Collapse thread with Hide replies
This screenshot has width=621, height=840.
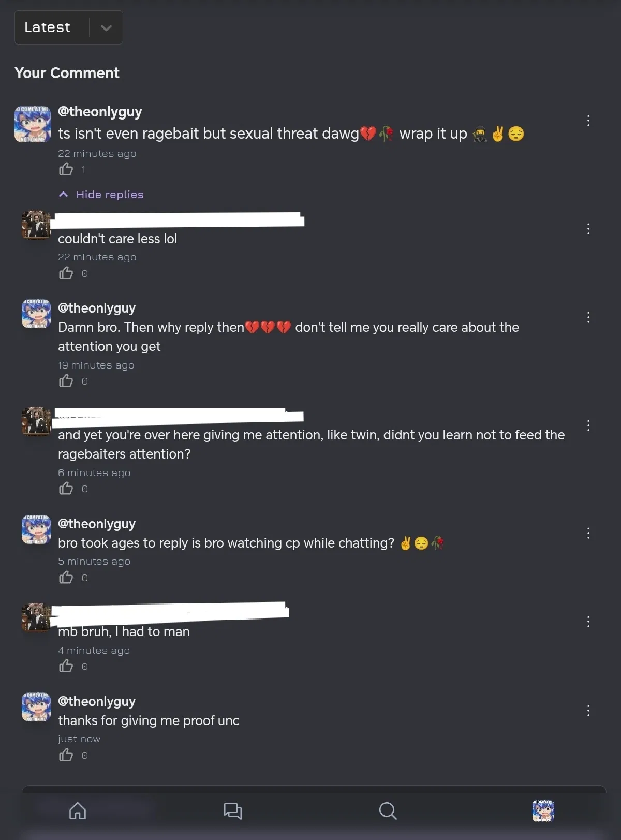(x=101, y=195)
